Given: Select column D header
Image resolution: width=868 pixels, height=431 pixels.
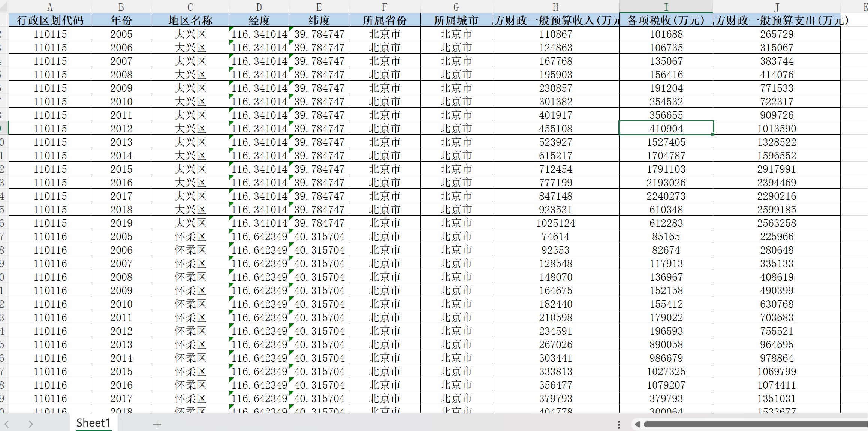Looking at the screenshot, I should (x=259, y=7).
